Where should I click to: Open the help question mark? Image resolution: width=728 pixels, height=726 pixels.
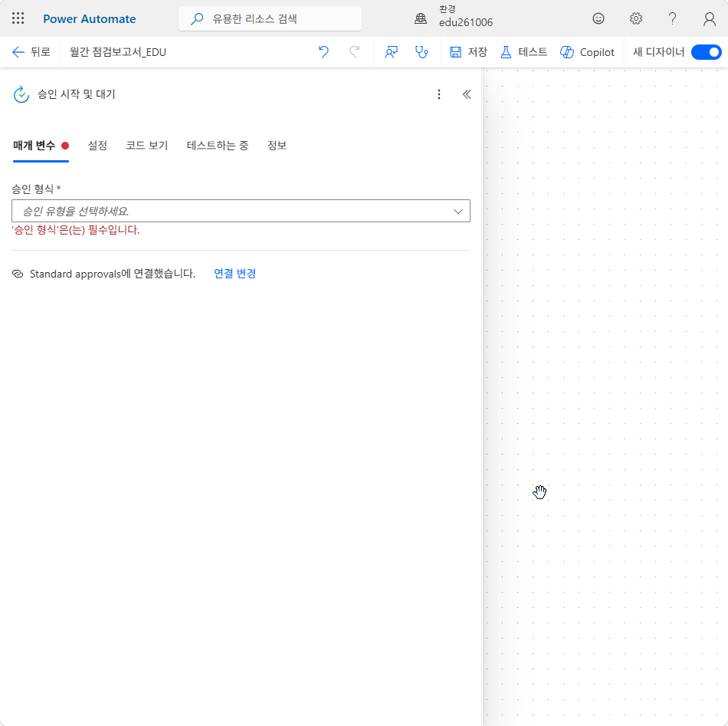(672, 18)
